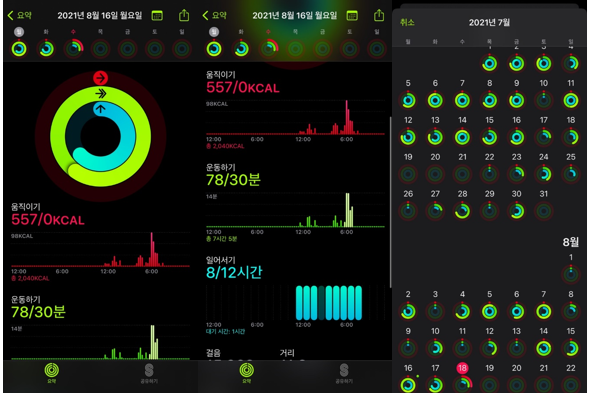Select July 28 activity ring in calendar
This screenshot has width=599, height=393.
tap(462, 211)
